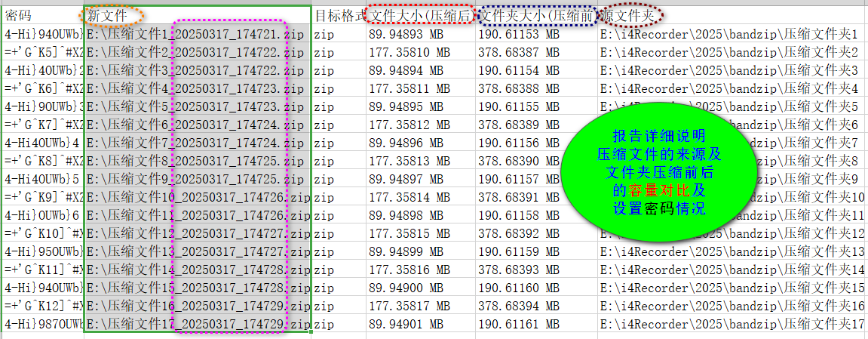Pick the folder size cell 190.61154 MB
This screenshot has height=339, width=868.
point(536,70)
